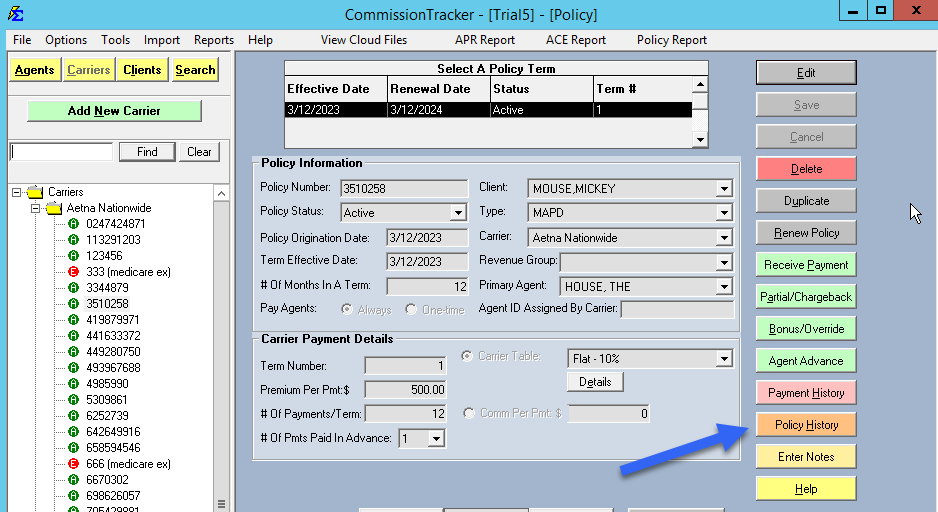This screenshot has height=512, width=938.
Task: Collapse the Aetna Nationwide tree node
Action: pos(33,208)
